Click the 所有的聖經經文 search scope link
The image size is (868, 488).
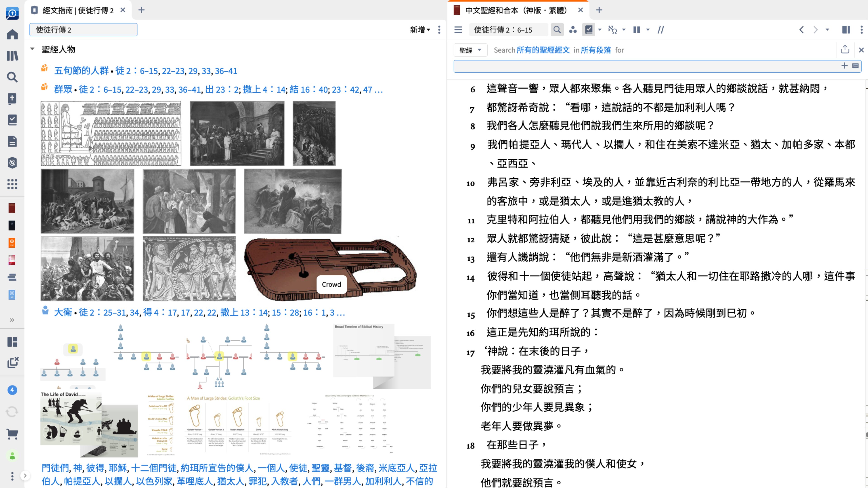(x=543, y=50)
